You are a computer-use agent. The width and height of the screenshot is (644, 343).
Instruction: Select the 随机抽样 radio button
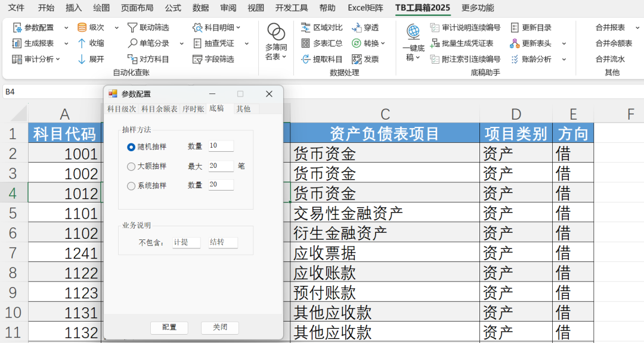pos(131,147)
